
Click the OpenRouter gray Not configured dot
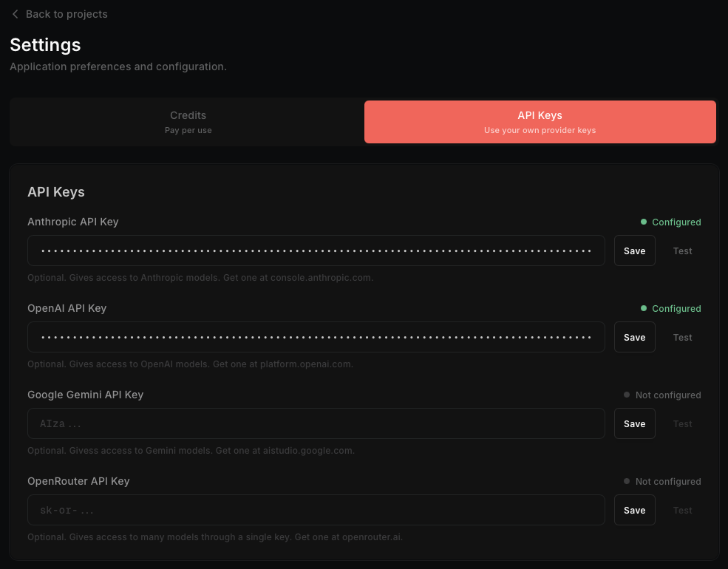tap(627, 481)
